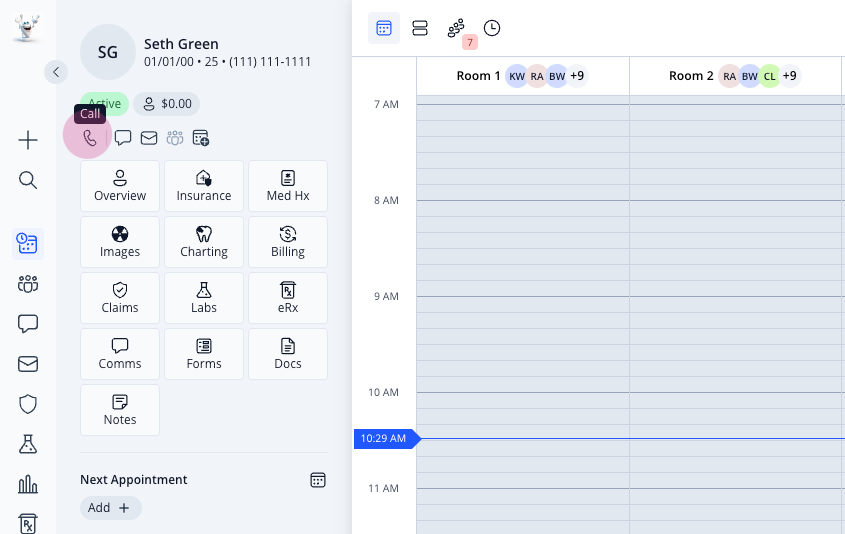Select the calendar view icon in toolbar
This screenshot has height=534, width=845.
tap(384, 28)
